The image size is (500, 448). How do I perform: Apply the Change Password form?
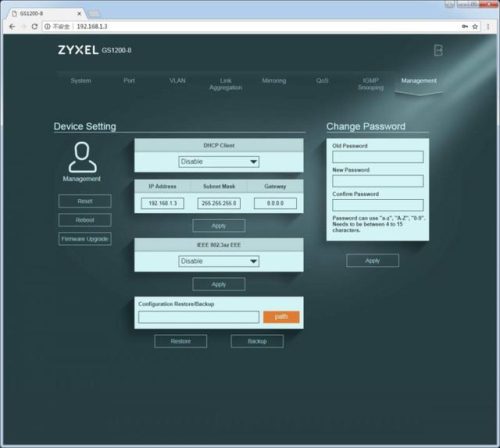click(x=372, y=261)
